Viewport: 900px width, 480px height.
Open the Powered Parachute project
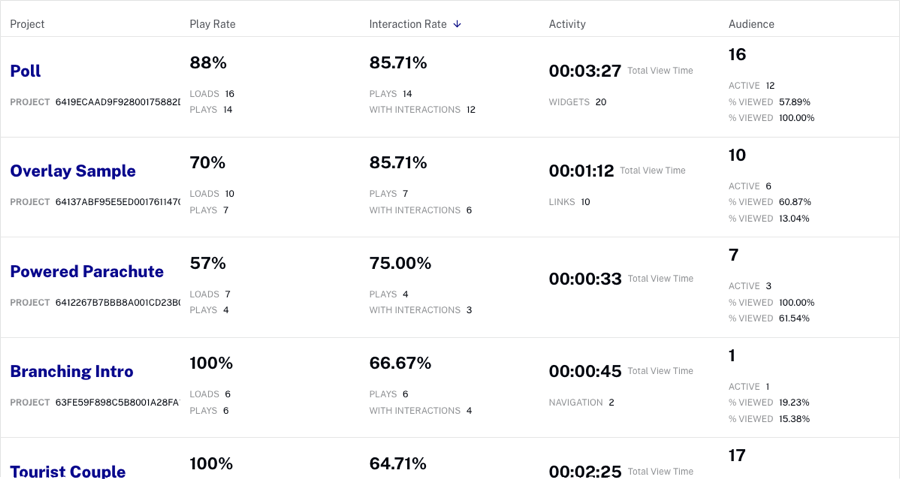pyautogui.click(x=87, y=271)
